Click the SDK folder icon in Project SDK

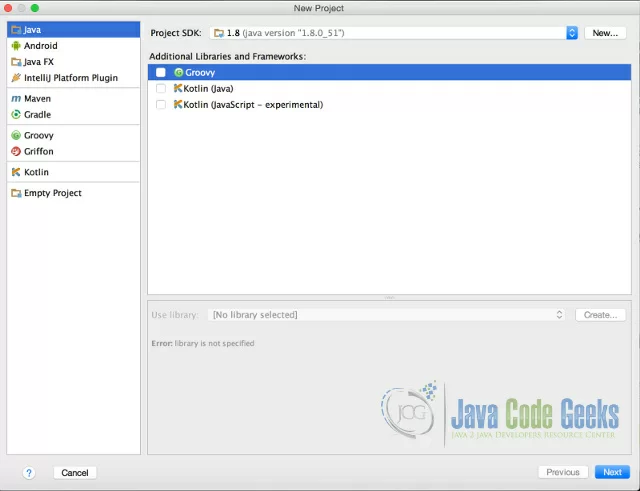tap(219, 33)
